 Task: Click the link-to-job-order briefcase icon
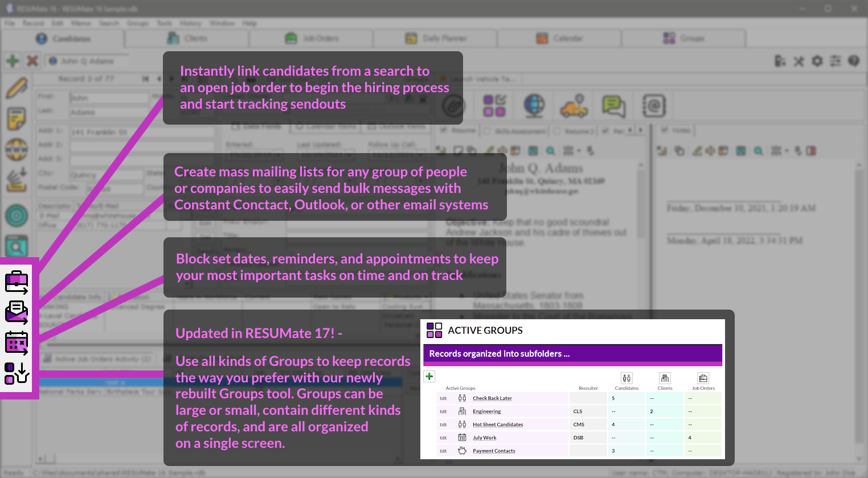pyautogui.click(x=17, y=282)
